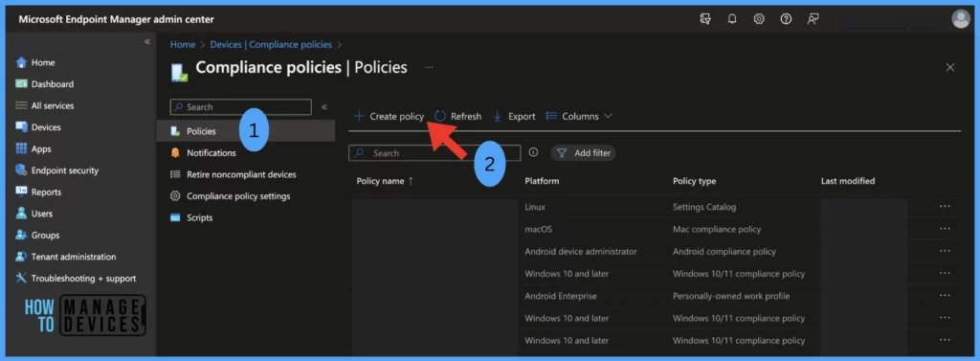Click the Refresh button
The image size is (980, 361).
458,117
